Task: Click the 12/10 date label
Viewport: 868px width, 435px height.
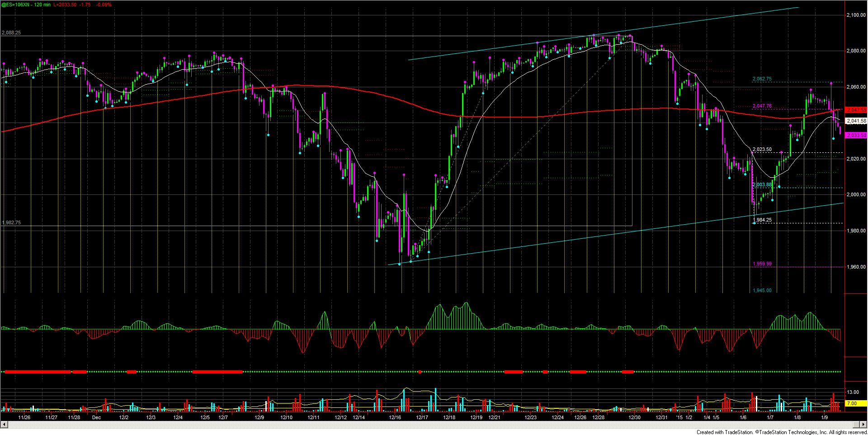Action: (x=287, y=418)
